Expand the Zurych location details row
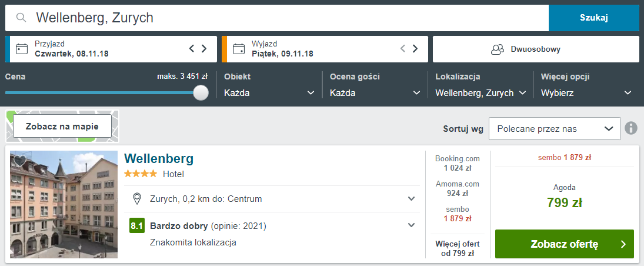The width and height of the screenshot is (644, 266). click(411, 199)
